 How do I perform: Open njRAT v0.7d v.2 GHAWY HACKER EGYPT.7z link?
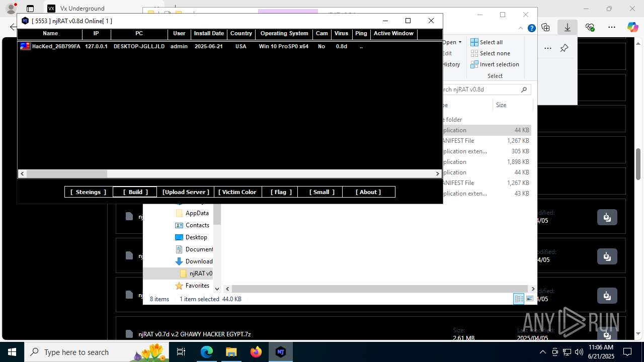coord(195,334)
